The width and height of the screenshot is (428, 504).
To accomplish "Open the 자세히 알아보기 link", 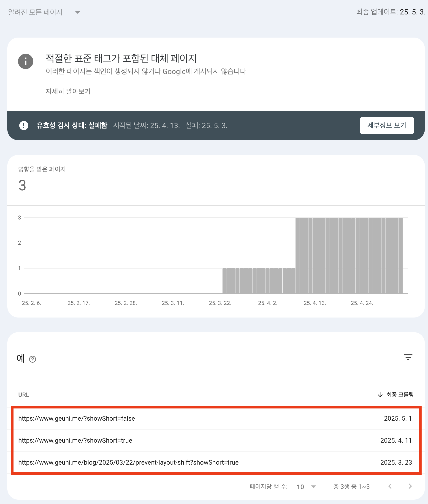I will point(68,91).
